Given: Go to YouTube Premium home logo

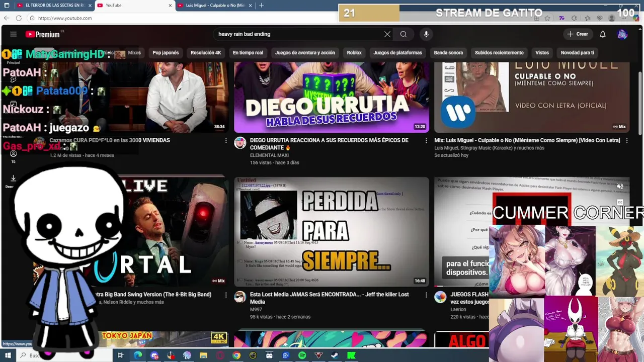Looking at the screenshot, I should [x=44, y=34].
